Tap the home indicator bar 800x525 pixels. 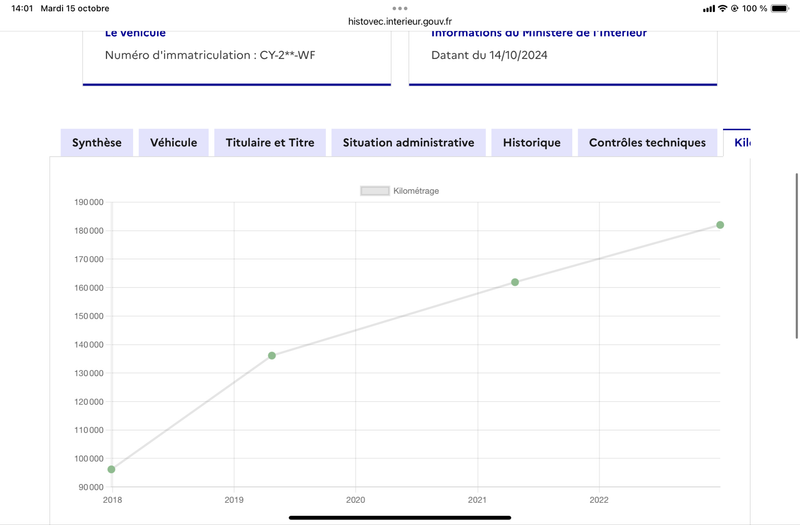(x=400, y=517)
